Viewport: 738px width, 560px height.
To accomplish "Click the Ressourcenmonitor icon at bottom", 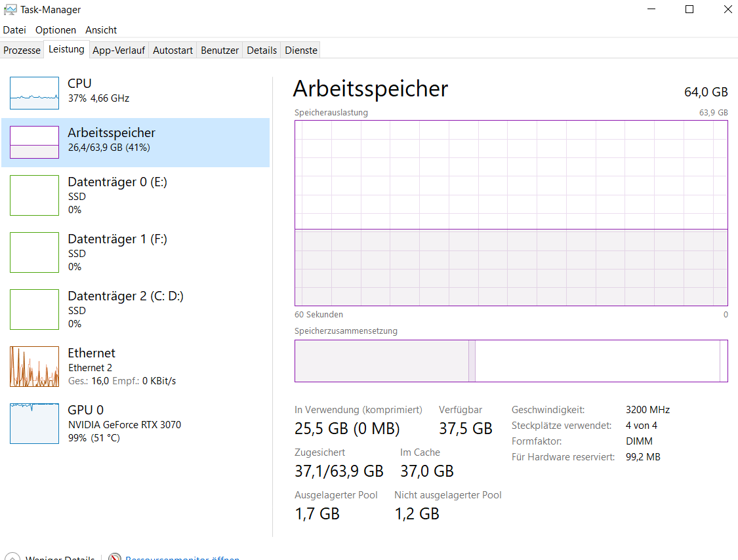I will click(115, 558).
